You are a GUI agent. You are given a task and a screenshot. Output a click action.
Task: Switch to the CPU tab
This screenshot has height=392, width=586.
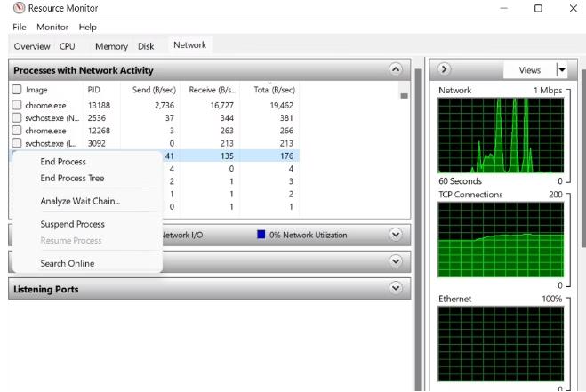click(67, 46)
